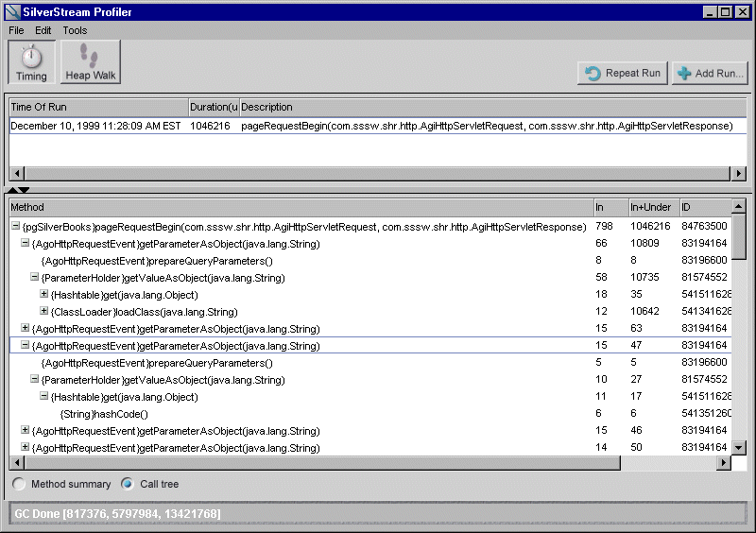Screen dimensions: 756x533
Task: Click runs table scroll right arrow
Action: click(x=739, y=173)
